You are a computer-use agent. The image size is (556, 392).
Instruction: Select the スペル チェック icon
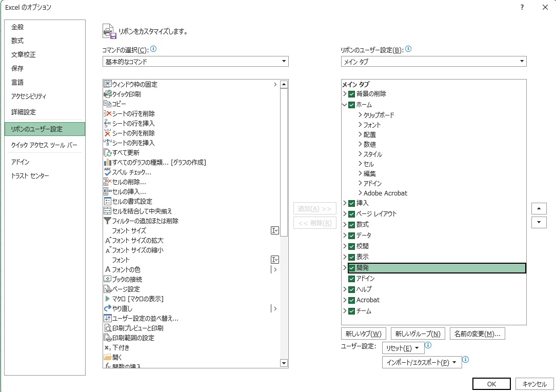pyautogui.click(x=107, y=172)
